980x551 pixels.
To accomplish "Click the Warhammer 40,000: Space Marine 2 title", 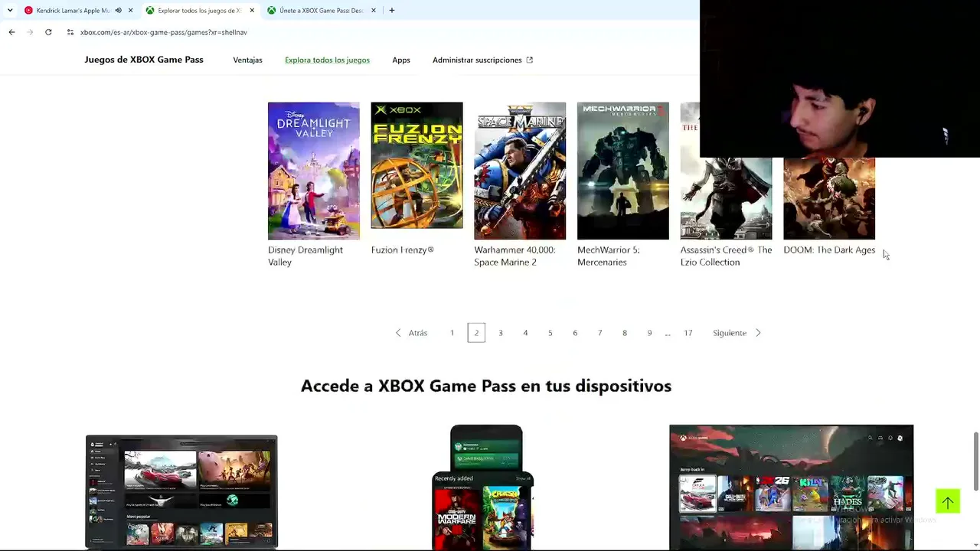I will (514, 256).
